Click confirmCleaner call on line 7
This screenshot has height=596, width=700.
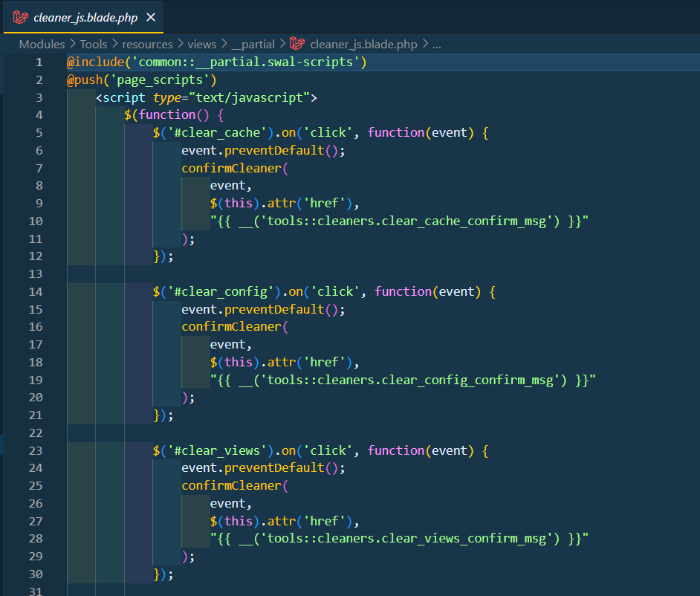pyautogui.click(x=231, y=168)
